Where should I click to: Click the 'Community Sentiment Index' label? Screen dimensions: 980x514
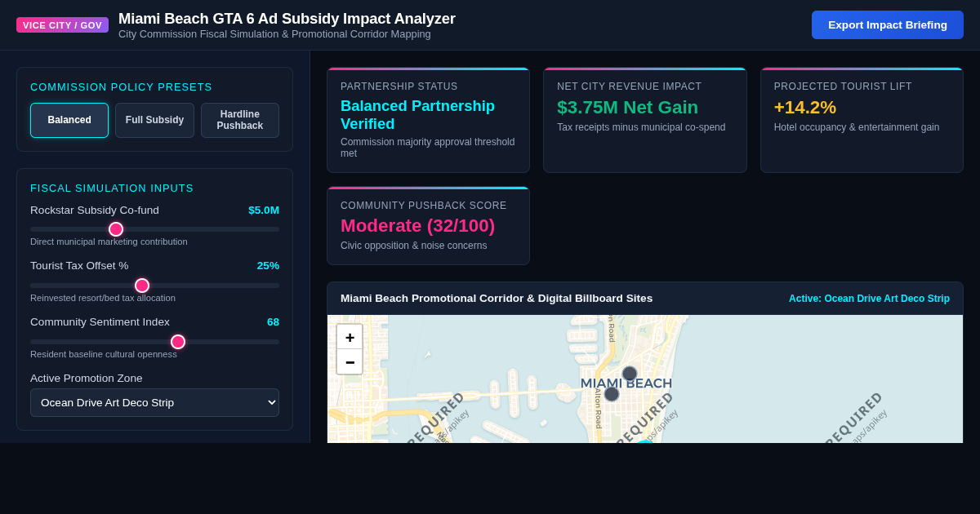tap(100, 321)
